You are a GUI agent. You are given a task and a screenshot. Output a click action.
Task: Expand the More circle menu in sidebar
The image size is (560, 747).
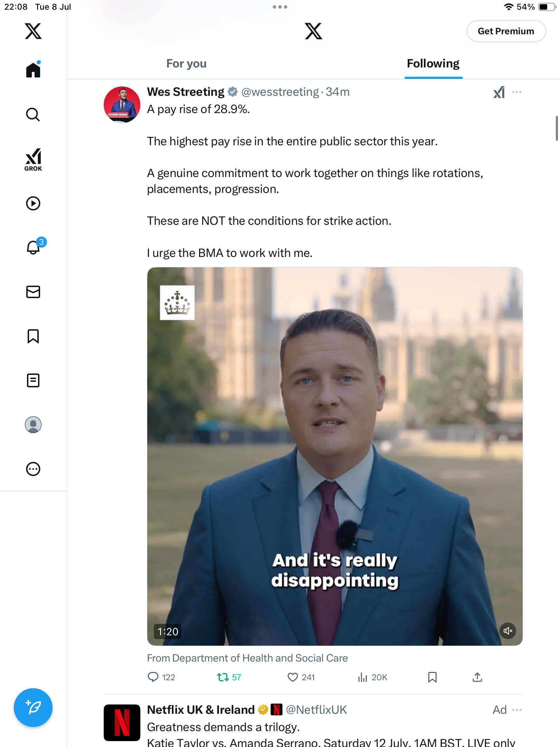[33, 469]
